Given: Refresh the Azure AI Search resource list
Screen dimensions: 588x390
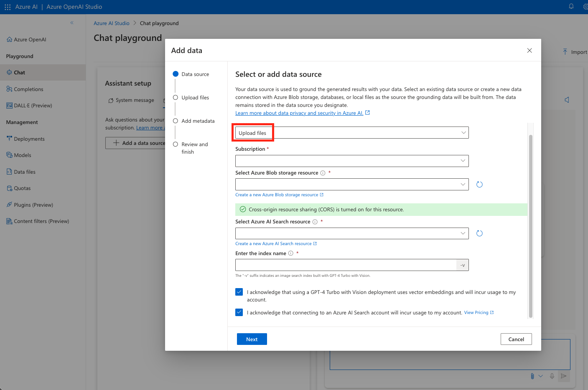Looking at the screenshot, I should [x=479, y=233].
